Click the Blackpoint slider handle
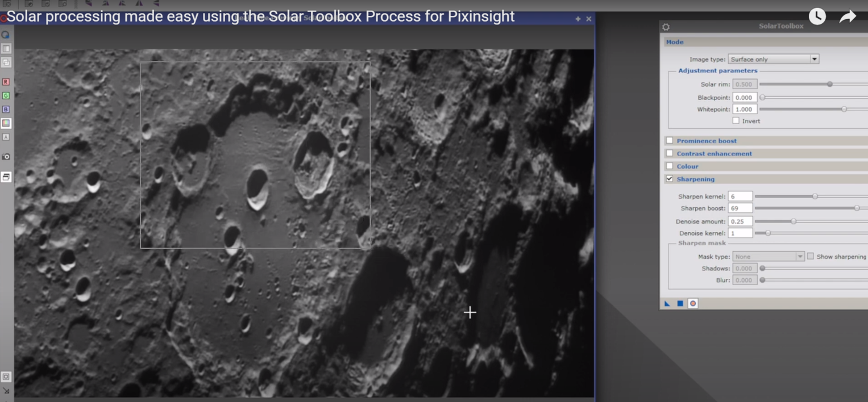The image size is (868, 402). [x=762, y=97]
